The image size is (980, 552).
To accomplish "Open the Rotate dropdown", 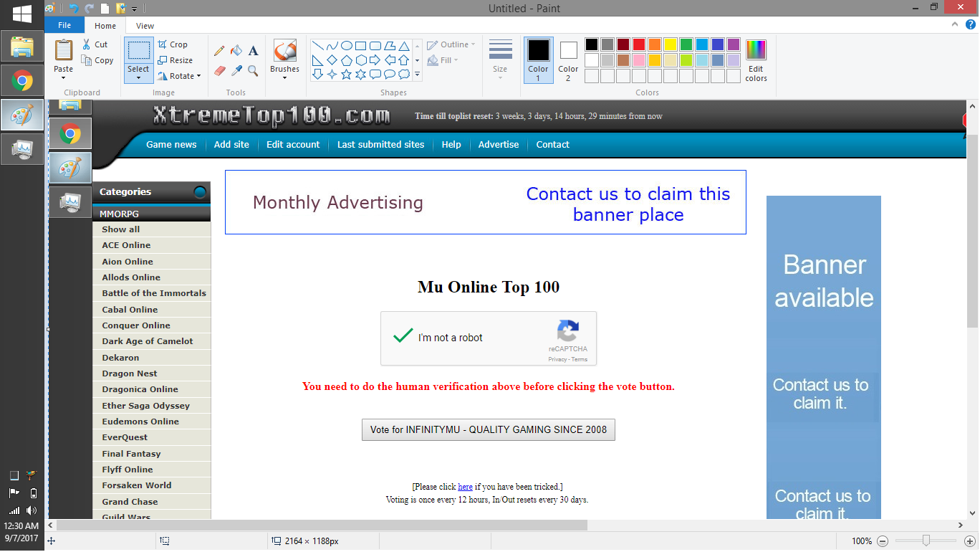I will point(179,76).
